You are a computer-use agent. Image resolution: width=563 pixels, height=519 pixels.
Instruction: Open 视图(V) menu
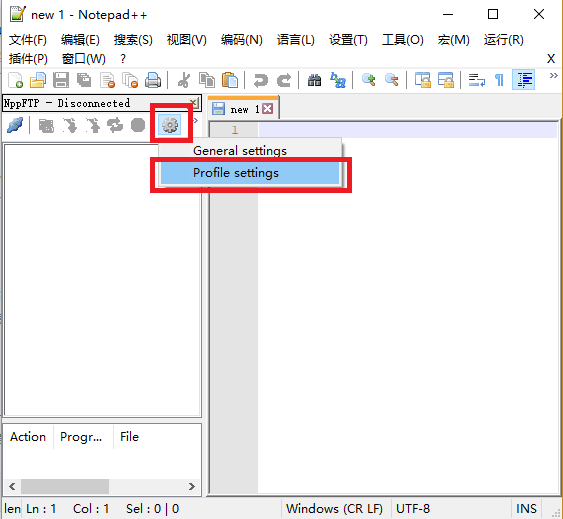pos(187,40)
